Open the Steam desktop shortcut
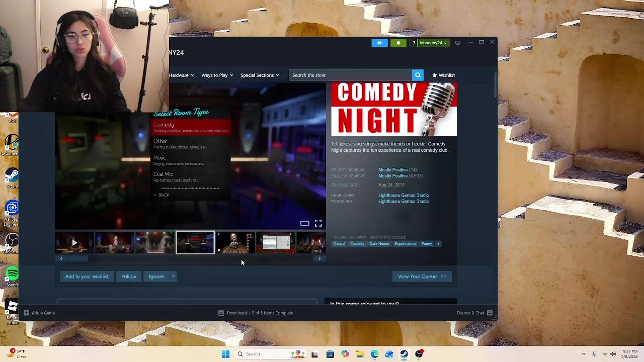 [12, 177]
